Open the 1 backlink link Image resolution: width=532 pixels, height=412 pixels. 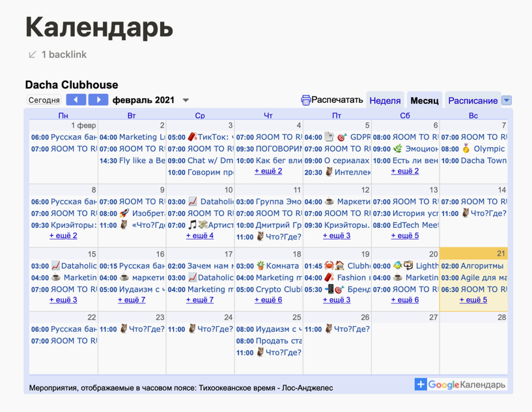click(x=64, y=55)
